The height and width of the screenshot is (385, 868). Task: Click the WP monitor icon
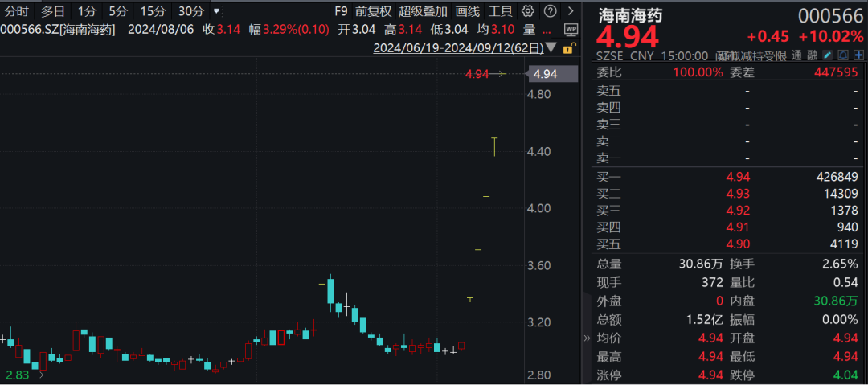pos(570,30)
